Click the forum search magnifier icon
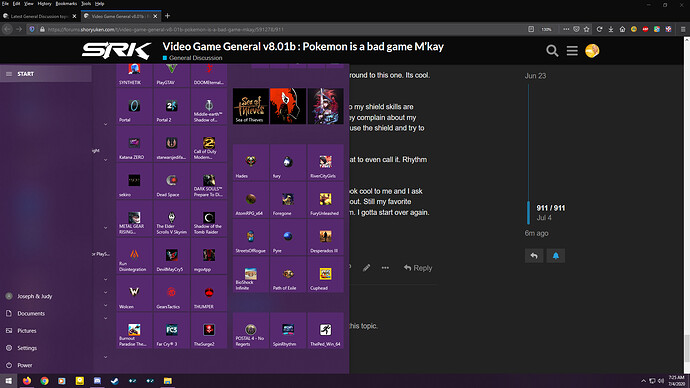The width and height of the screenshot is (690, 388). (x=552, y=51)
